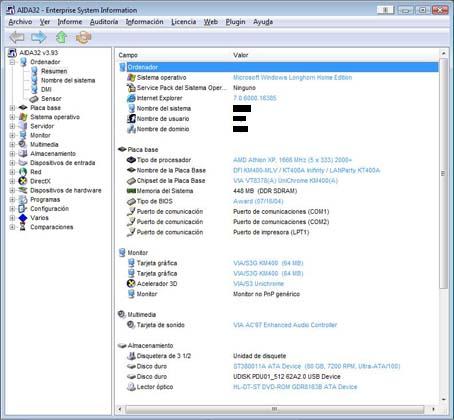Expand the Programas tree node

click(12, 200)
